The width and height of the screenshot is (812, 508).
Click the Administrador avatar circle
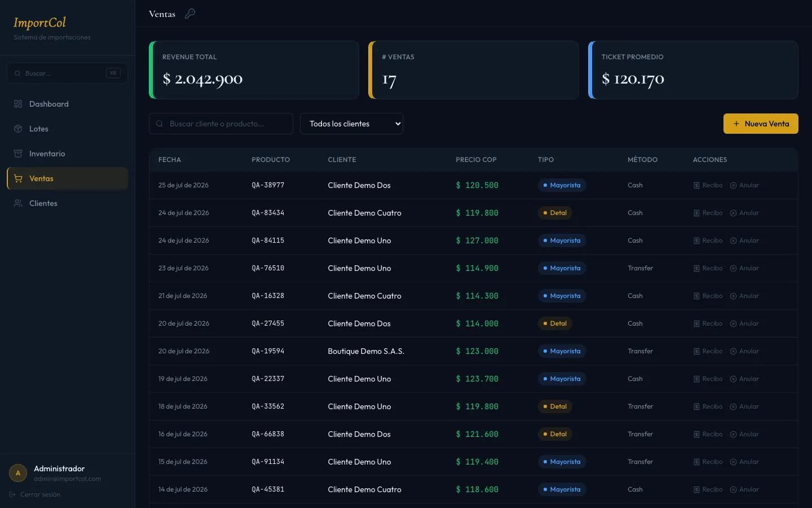pos(18,473)
